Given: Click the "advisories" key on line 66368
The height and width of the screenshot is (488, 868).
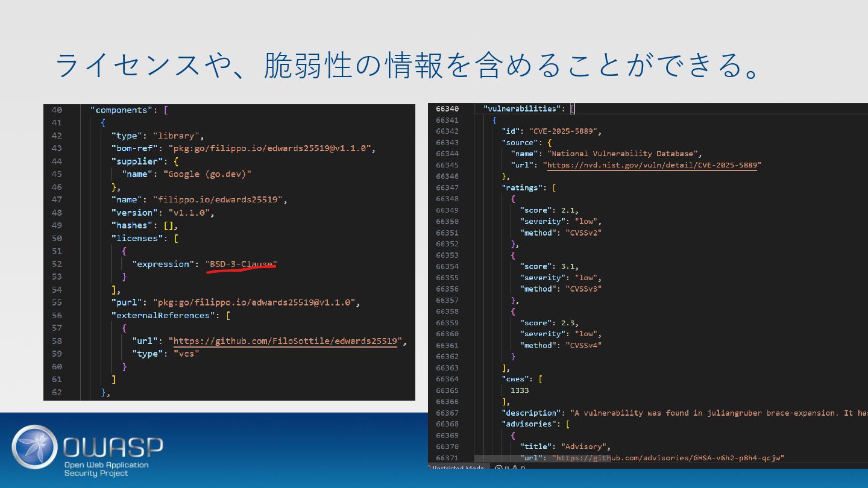Looking at the screenshot, I should (527, 424).
